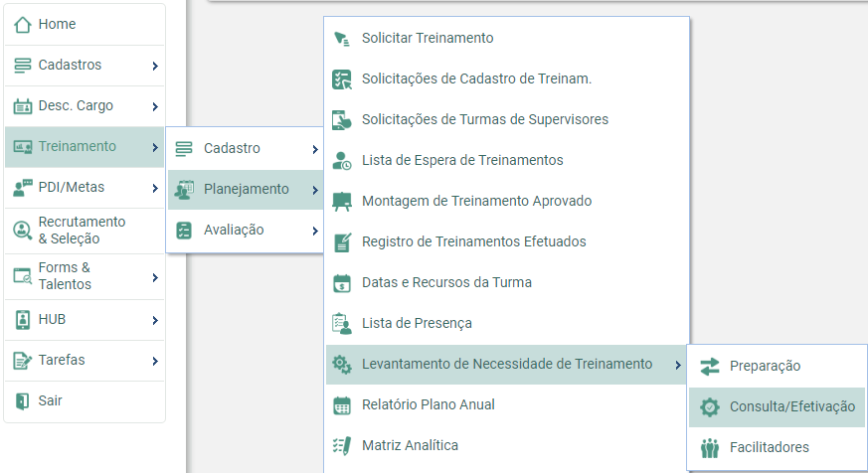
Task: Click the Recrutamento & Seleção magnifier icon
Action: point(22,231)
